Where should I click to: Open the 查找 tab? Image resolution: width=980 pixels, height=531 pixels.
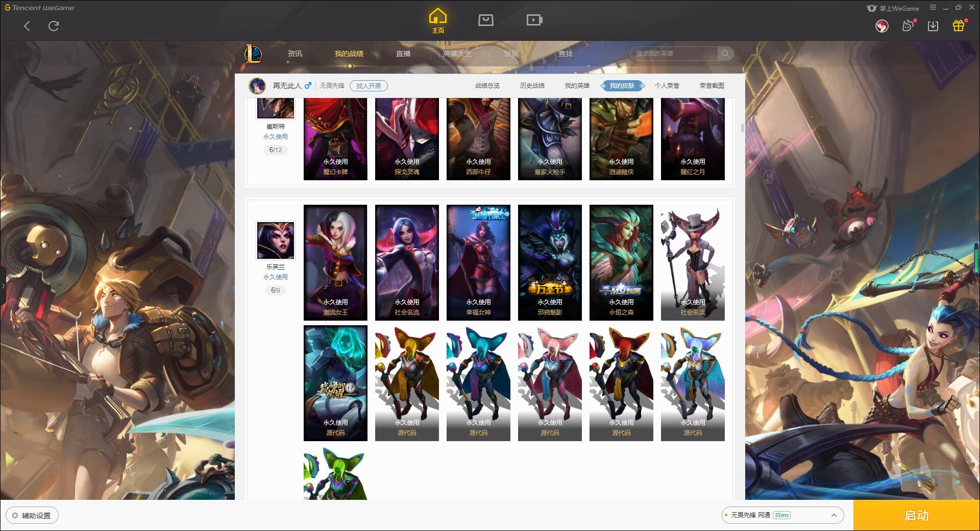point(566,54)
